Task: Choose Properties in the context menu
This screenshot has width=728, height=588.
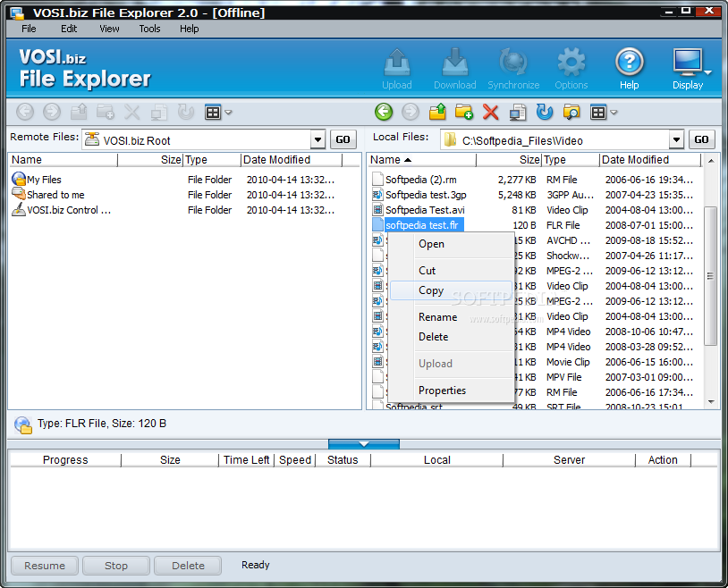Action: (x=451, y=391)
